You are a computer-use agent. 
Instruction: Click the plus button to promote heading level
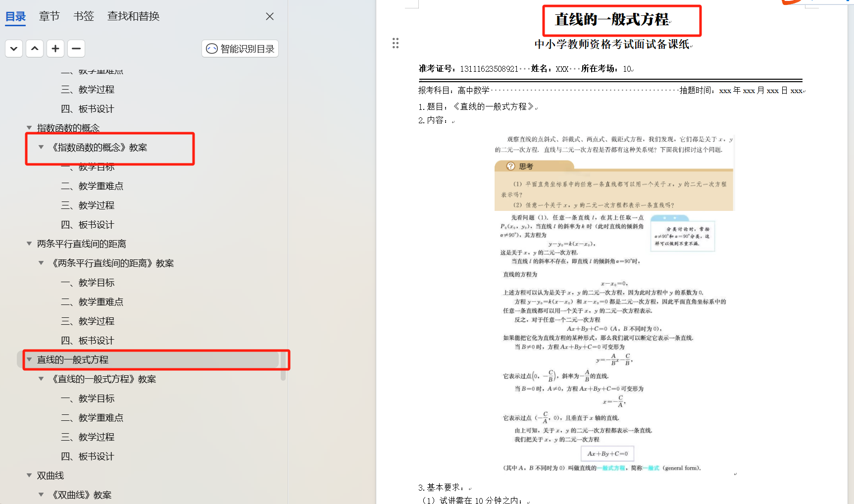click(55, 49)
